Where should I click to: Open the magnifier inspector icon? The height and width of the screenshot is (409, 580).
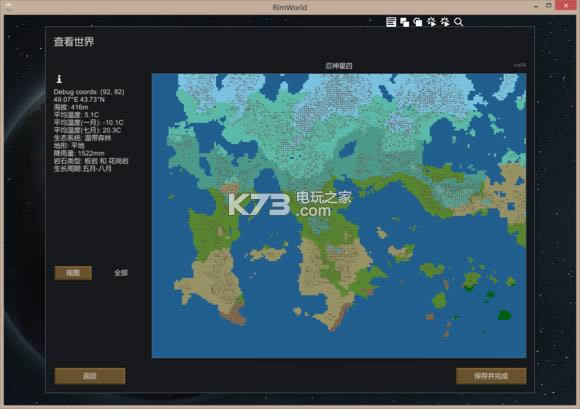click(x=458, y=22)
